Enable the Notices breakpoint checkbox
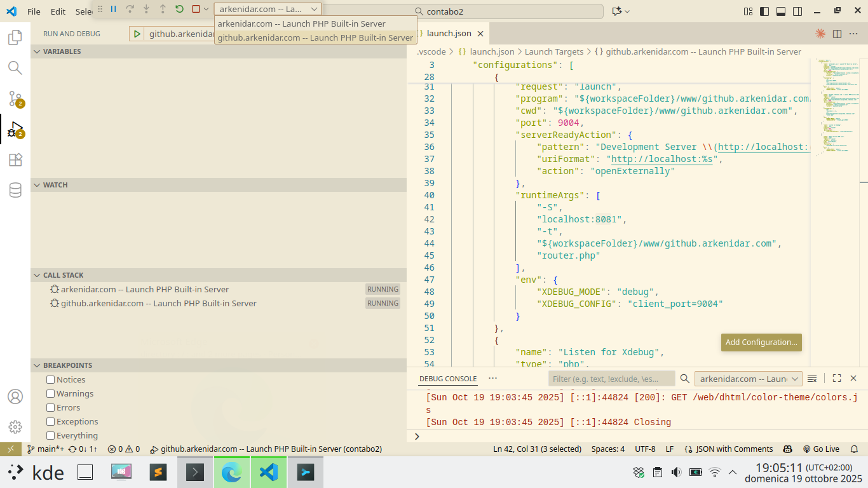868x488 pixels. [51, 380]
